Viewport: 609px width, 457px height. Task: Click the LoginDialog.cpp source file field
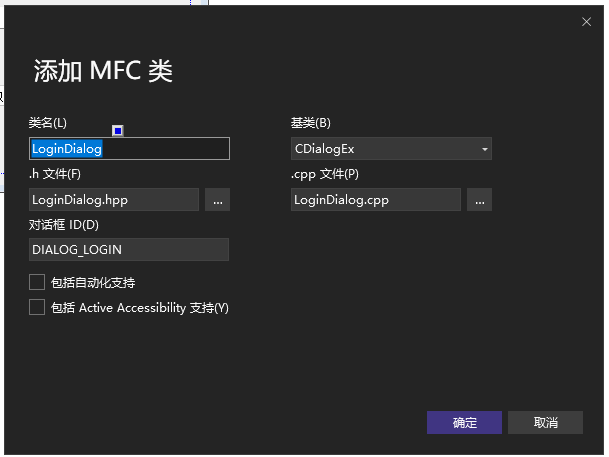[x=375, y=200]
